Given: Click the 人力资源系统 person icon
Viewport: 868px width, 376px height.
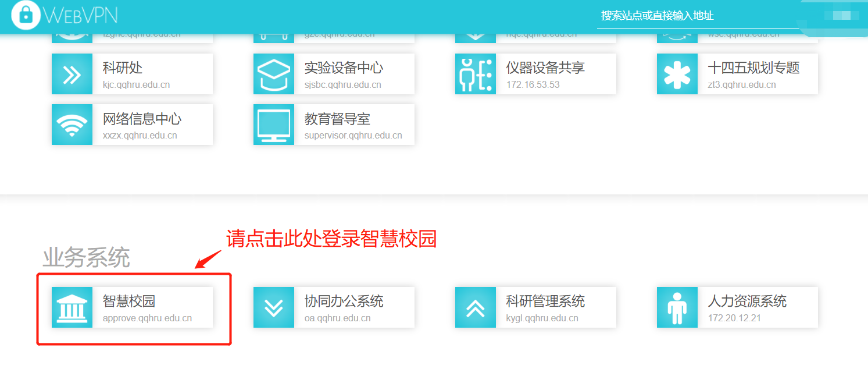Looking at the screenshot, I should pyautogui.click(x=677, y=307).
